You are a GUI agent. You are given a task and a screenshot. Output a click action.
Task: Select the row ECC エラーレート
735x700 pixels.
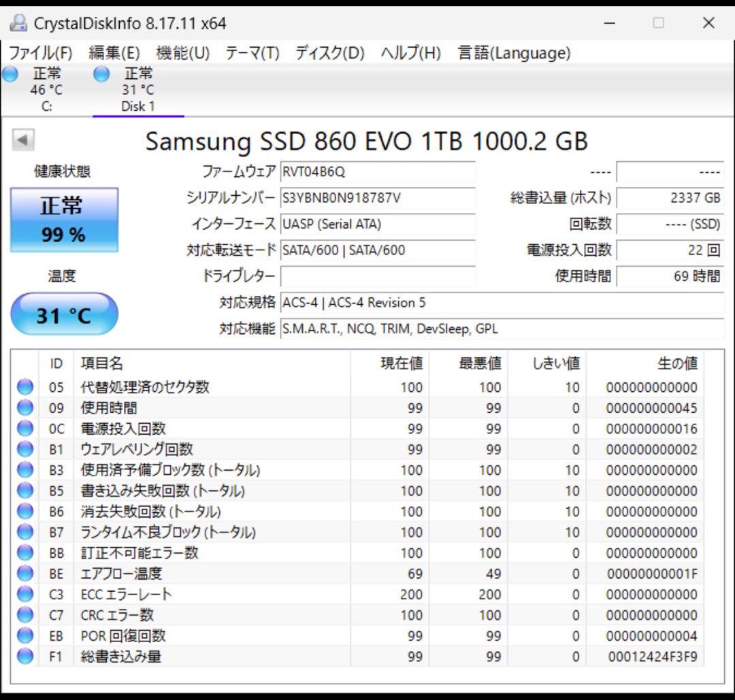(x=357, y=594)
